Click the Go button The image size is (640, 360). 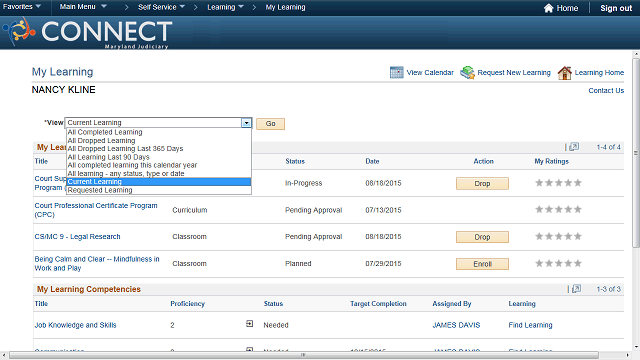tap(270, 124)
